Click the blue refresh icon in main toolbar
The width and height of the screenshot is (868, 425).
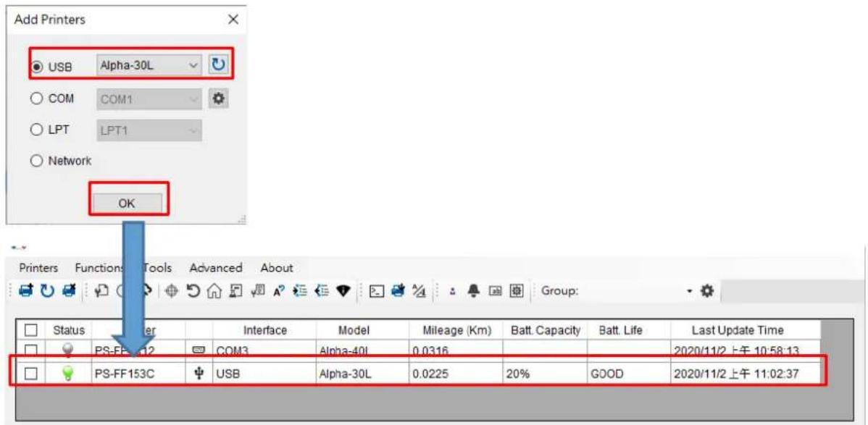[46, 290]
